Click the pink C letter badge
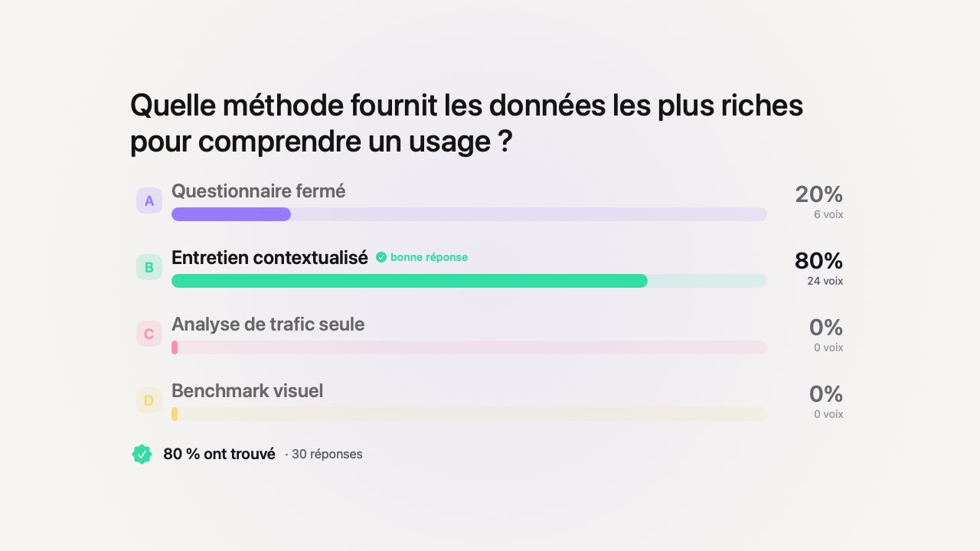 (x=149, y=334)
